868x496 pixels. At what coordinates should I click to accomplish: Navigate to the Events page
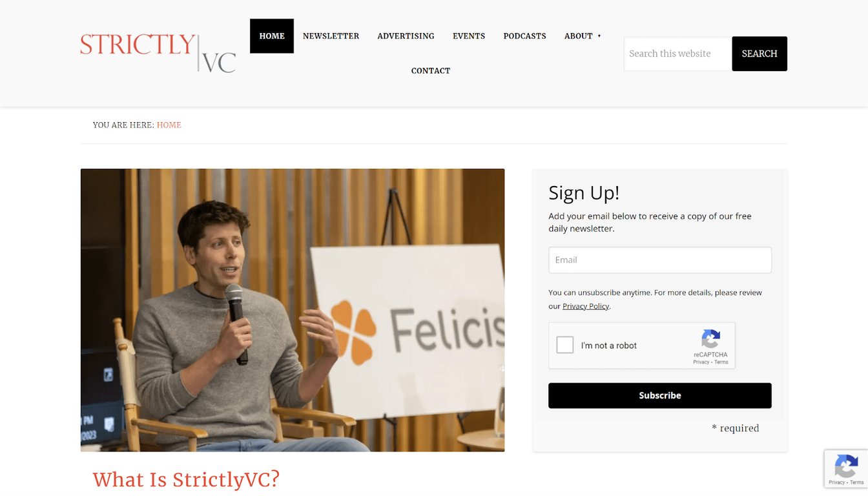coord(469,36)
